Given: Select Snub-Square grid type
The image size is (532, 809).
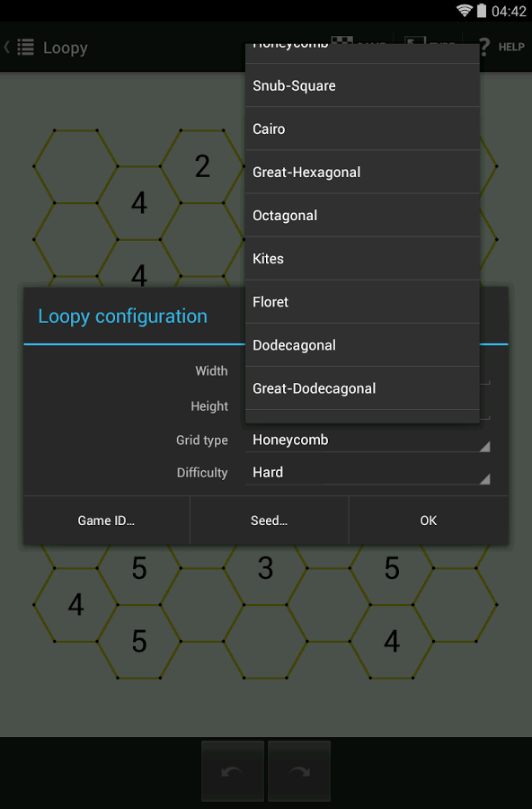Looking at the screenshot, I should click(362, 85).
